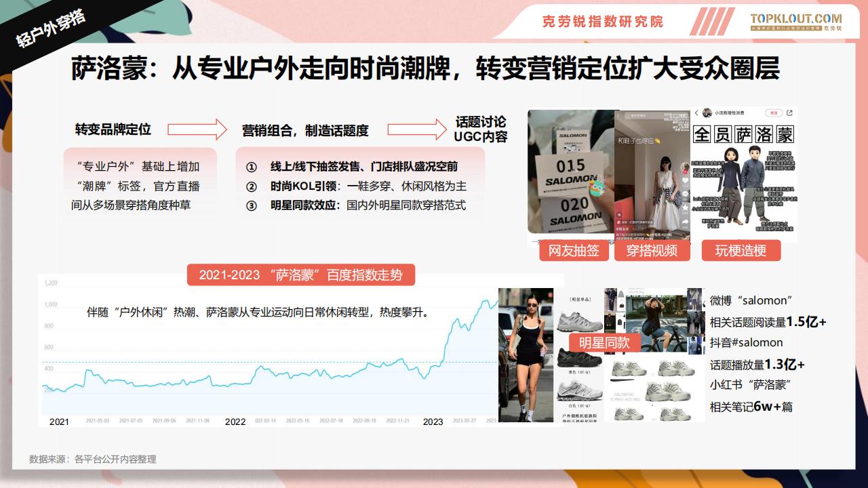868x488 pixels.
Task: Click the 转变品牌定位 heading
Action: (x=113, y=129)
